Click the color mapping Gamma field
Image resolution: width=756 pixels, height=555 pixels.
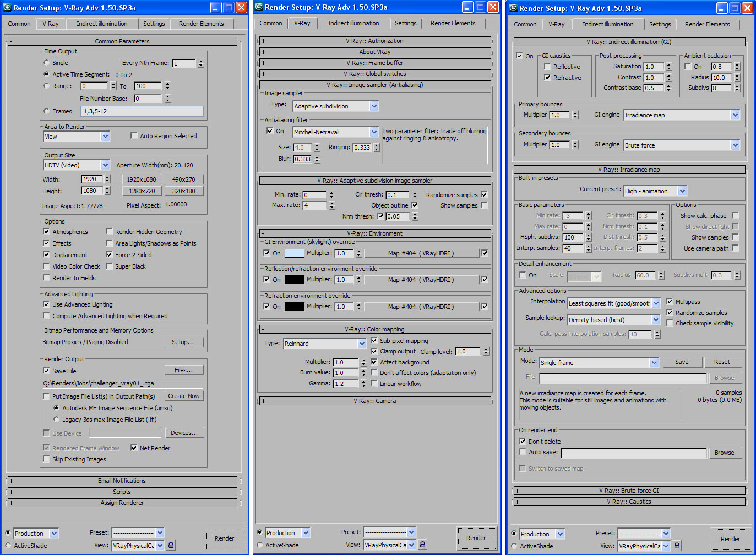click(x=346, y=384)
